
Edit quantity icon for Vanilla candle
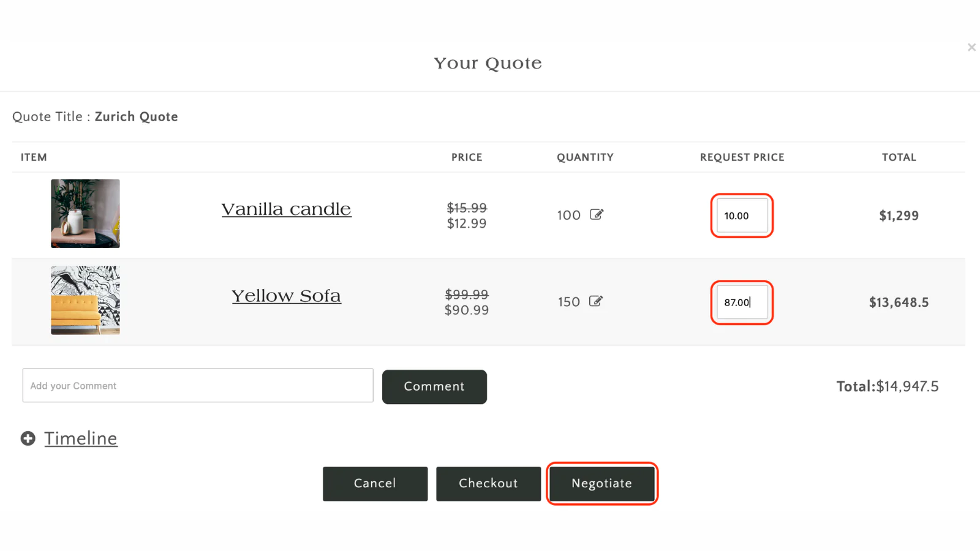597,214
